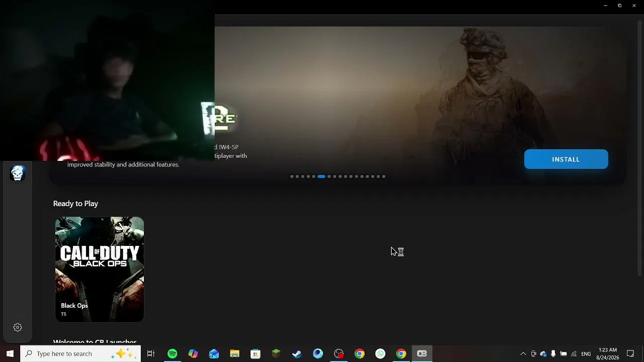Click the "improved stability and additional features." text
The height and width of the screenshot is (362, 644).
(x=123, y=164)
